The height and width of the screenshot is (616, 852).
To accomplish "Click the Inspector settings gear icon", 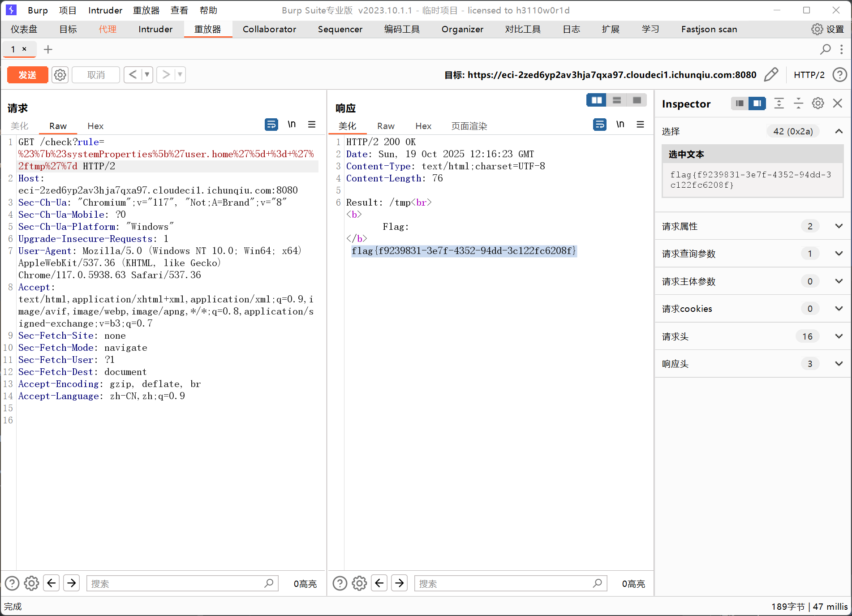I will [x=818, y=103].
